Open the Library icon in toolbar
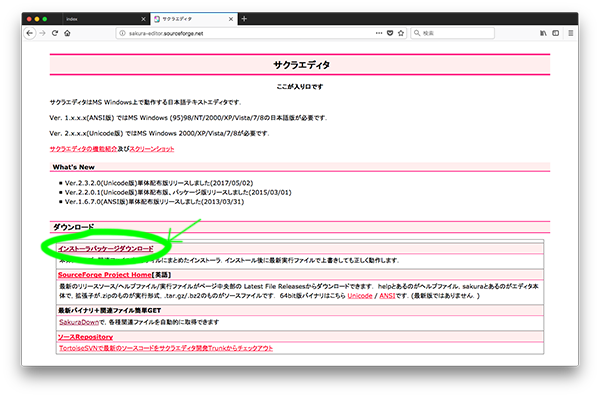 pyautogui.click(x=543, y=33)
